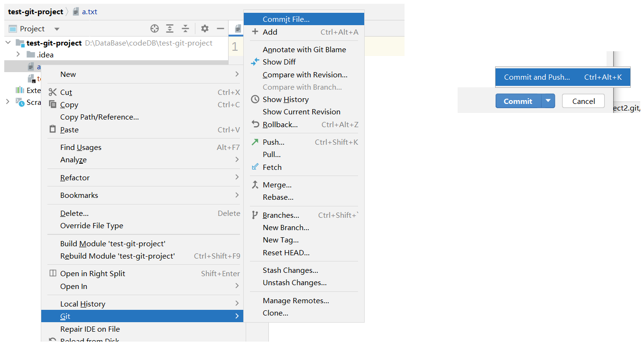644x344 pixels.
Task: Expand the Scratches node arrow
Action: pyautogui.click(x=8, y=102)
